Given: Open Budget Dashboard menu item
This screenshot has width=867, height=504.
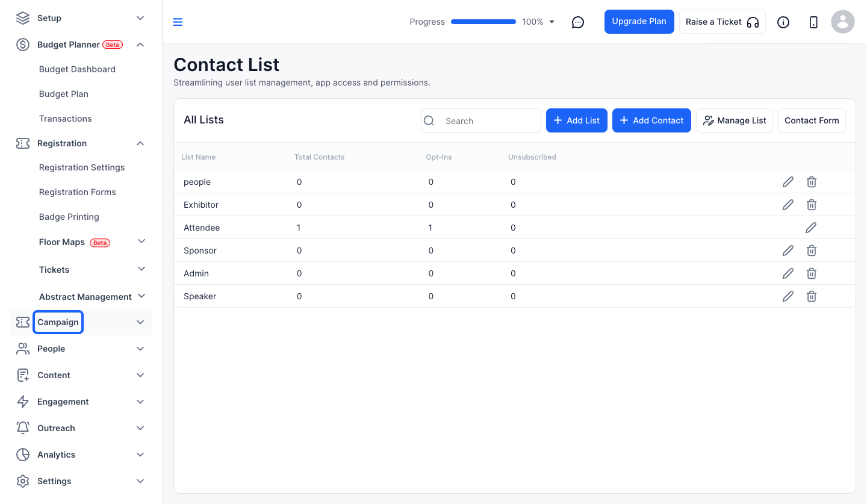Looking at the screenshot, I should [77, 69].
